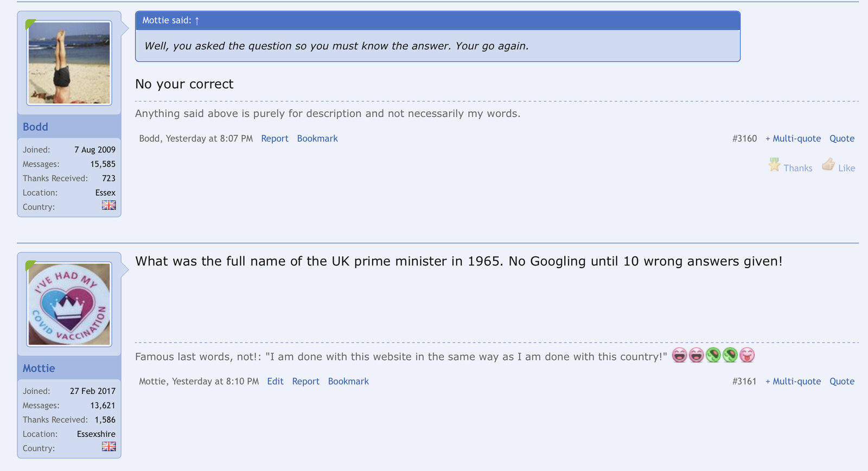Bookmark Bodd's post
The width and height of the screenshot is (868, 471).
tap(317, 138)
